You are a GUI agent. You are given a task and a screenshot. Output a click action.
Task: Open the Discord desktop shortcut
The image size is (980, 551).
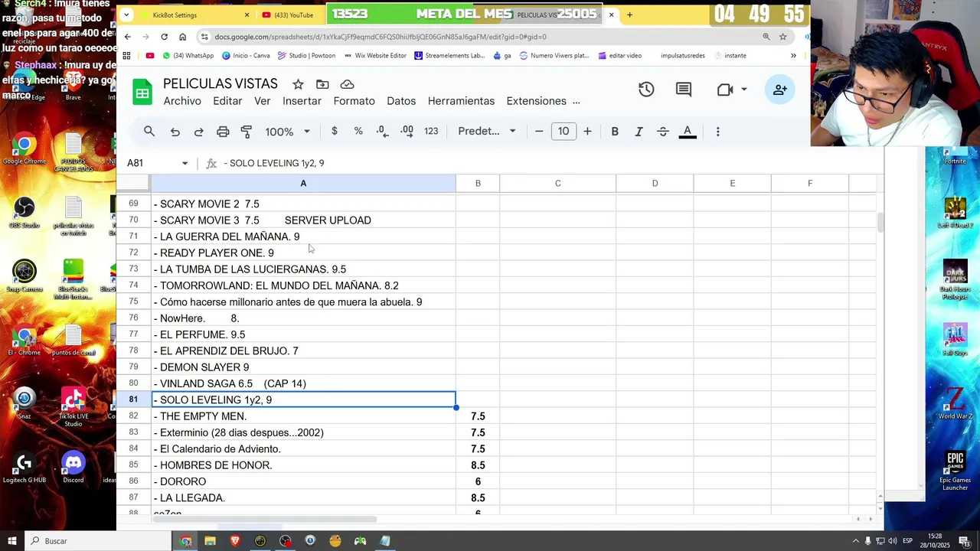[73, 467]
